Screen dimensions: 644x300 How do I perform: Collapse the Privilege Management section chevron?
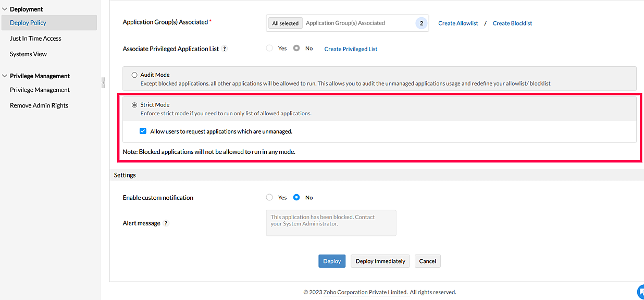(x=5, y=76)
